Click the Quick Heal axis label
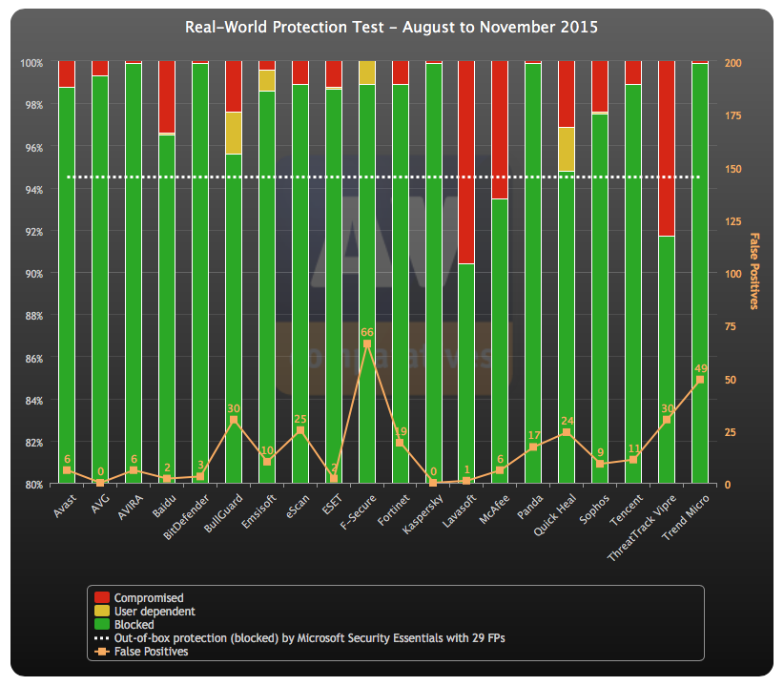The image size is (784, 686). click(x=555, y=515)
